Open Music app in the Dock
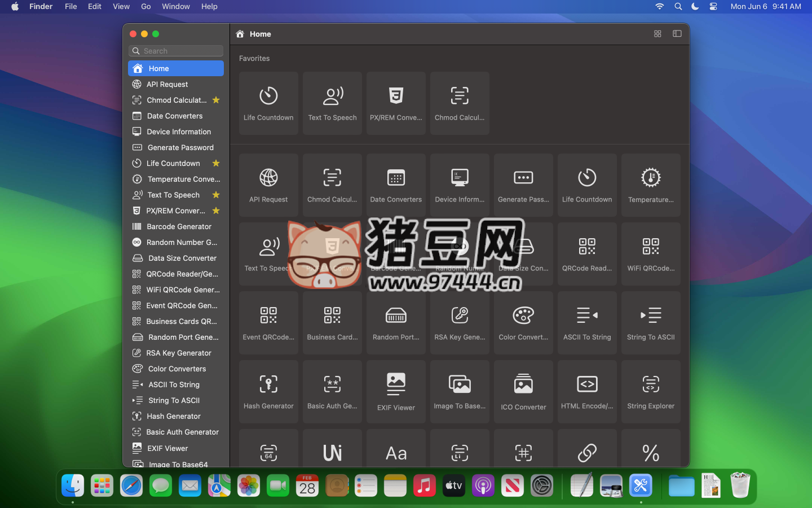The height and width of the screenshot is (508, 812). tap(425, 485)
